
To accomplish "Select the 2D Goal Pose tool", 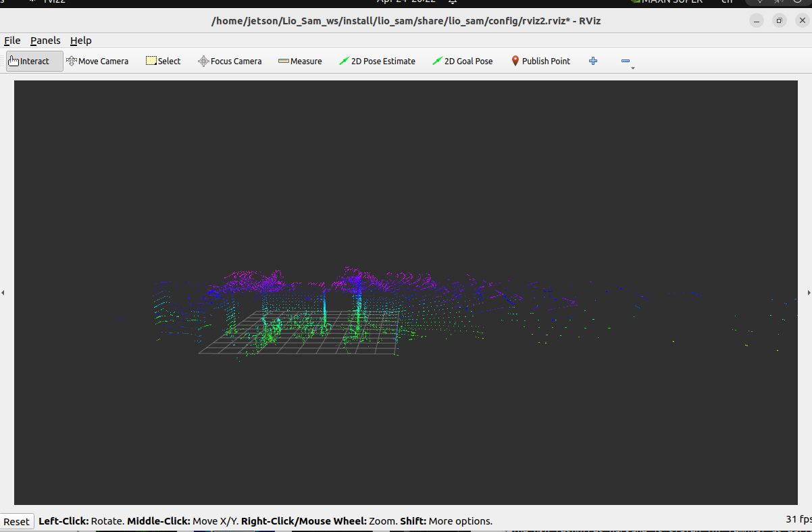I will [x=463, y=61].
